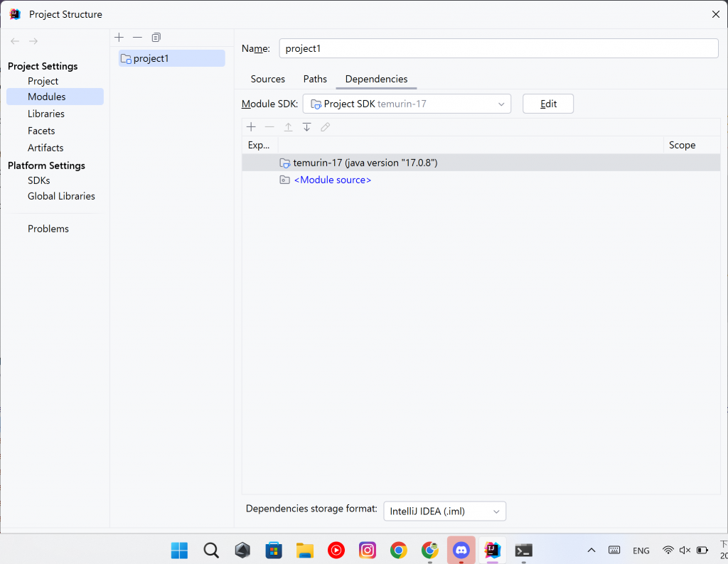Edit the selected dependency with pencil icon
Screen dimensions: 728x564
tap(326, 127)
